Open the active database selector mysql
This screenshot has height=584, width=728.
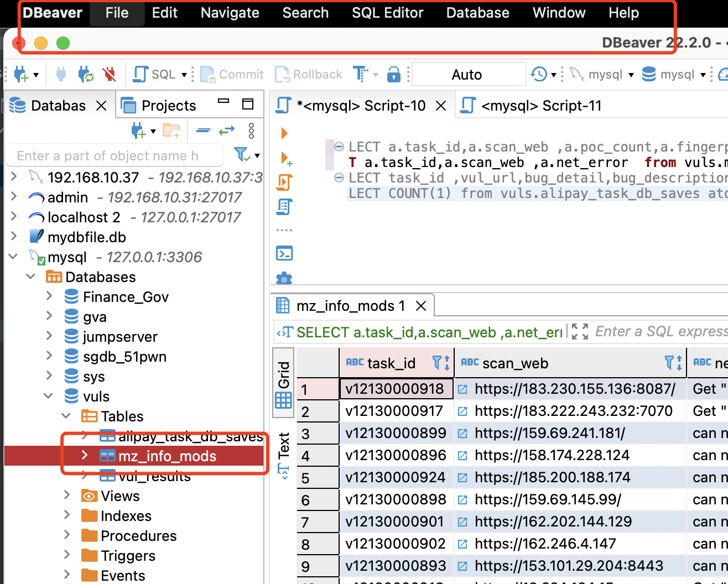pos(673,74)
